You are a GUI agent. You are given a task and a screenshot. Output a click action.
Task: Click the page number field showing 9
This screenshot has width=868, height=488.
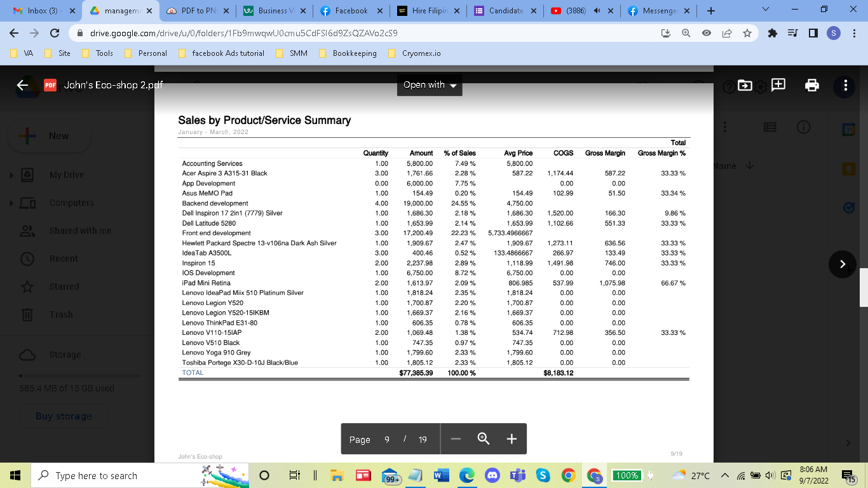(387, 439)
